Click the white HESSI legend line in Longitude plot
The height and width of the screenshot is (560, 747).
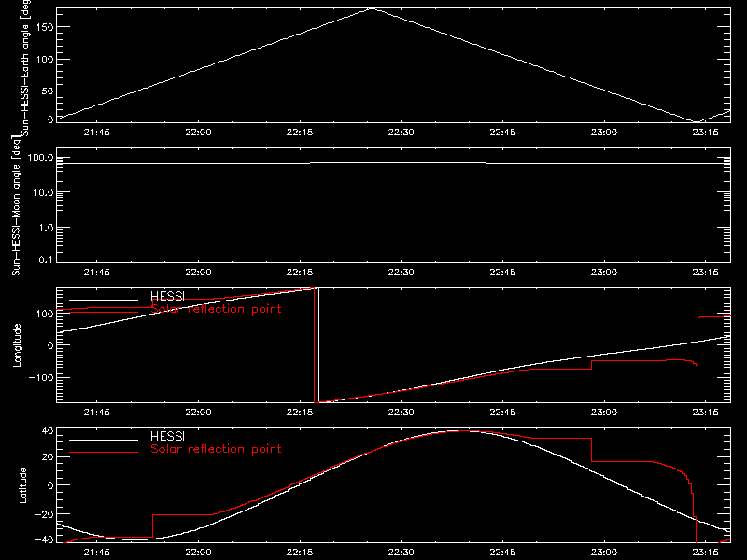point(104,300)
